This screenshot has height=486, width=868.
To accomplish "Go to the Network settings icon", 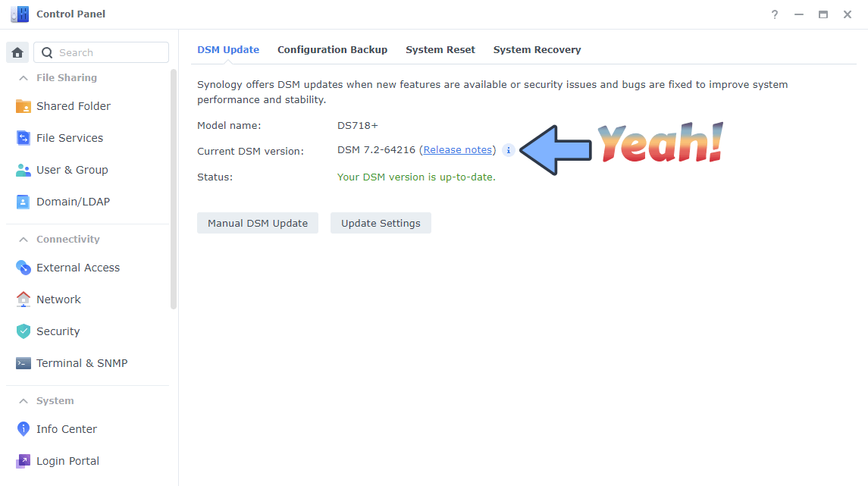I will coord(24,299).
